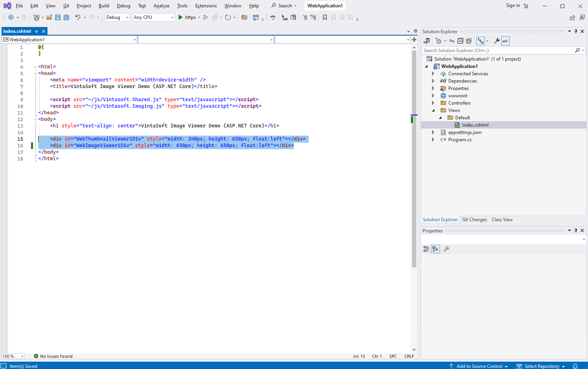Click Collapse All in Solution Explorer
Image resolution: width=588 pixels, height=369 pixels.
point(460,41)
